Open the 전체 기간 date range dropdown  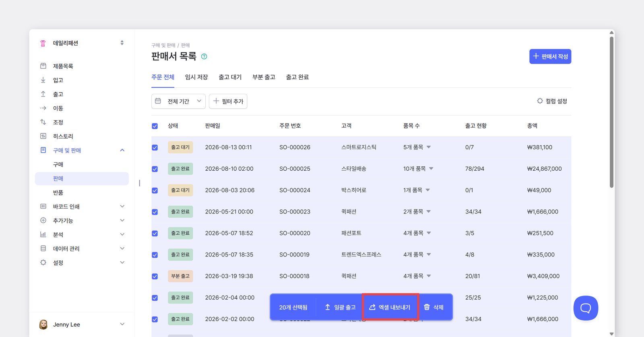[x=178, y=101]
